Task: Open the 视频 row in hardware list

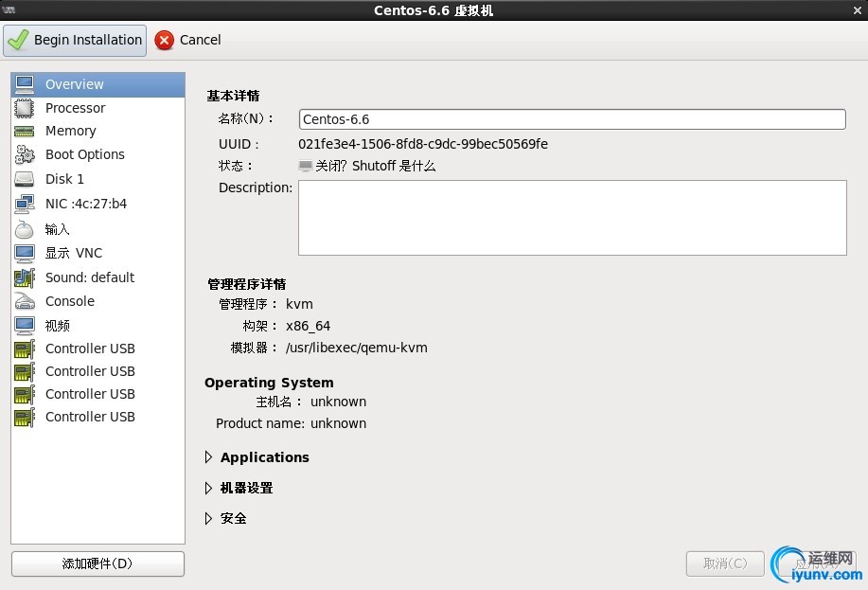Action: coord(98,326)
